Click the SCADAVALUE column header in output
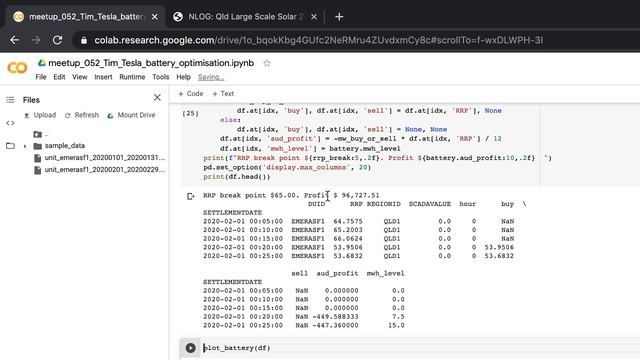Screen dimensions: 640x360 click(430, 204)
